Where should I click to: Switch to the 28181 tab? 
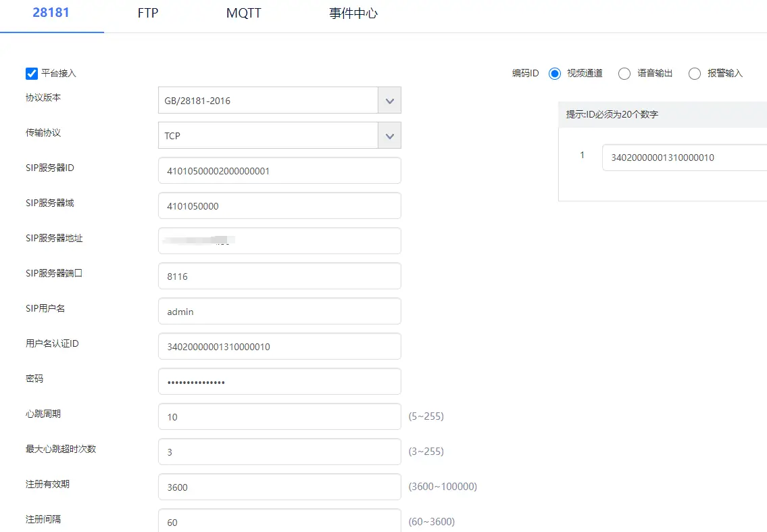pyautogui.click(x=51, y=13)
